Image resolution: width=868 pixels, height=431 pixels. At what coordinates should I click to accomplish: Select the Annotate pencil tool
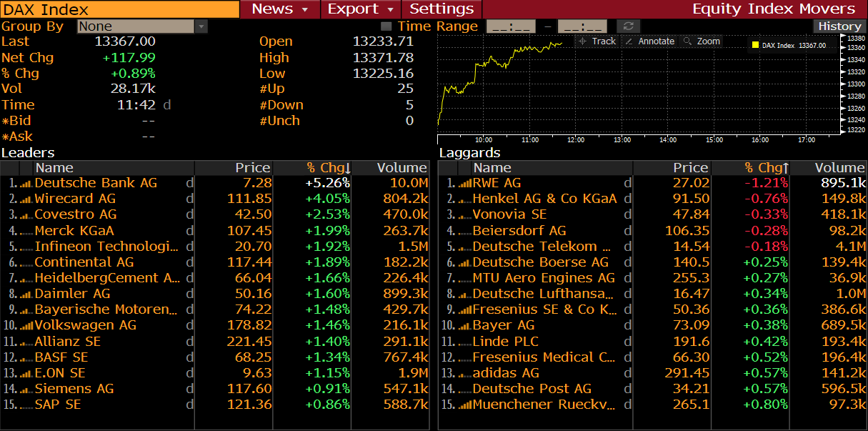[x=649, y=41]
